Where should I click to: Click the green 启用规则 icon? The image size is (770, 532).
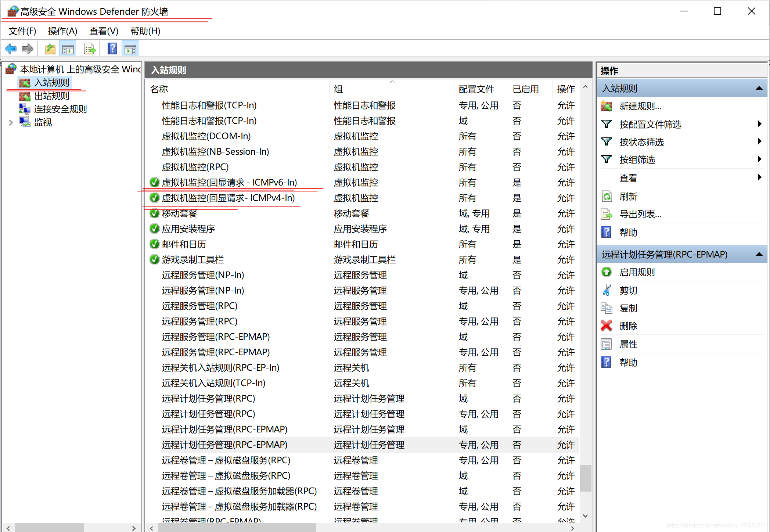click(606, 272)
